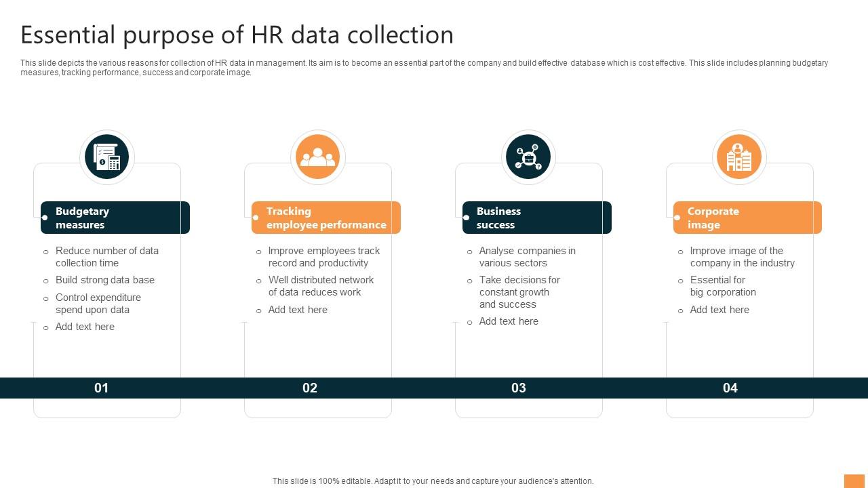Click 'Control expenditure spend upon data' bullet
The width and height of the screenshot is (868, 488).
tap(98, 304)
